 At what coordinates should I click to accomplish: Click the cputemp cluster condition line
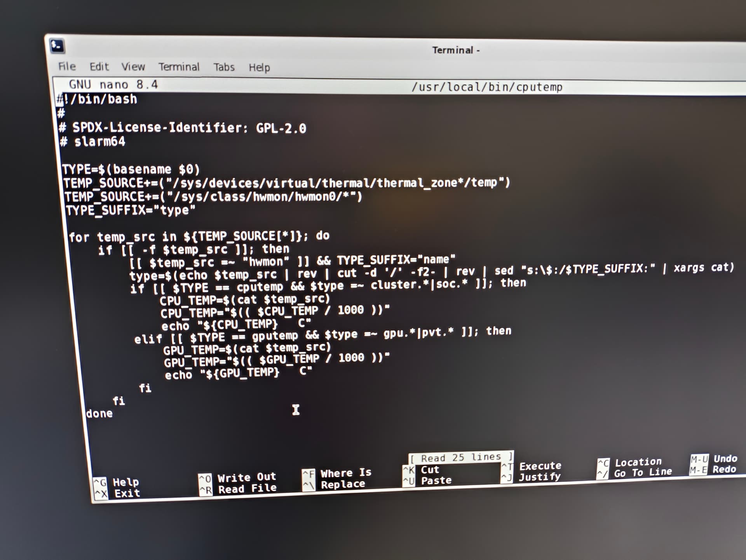point(328,286)
